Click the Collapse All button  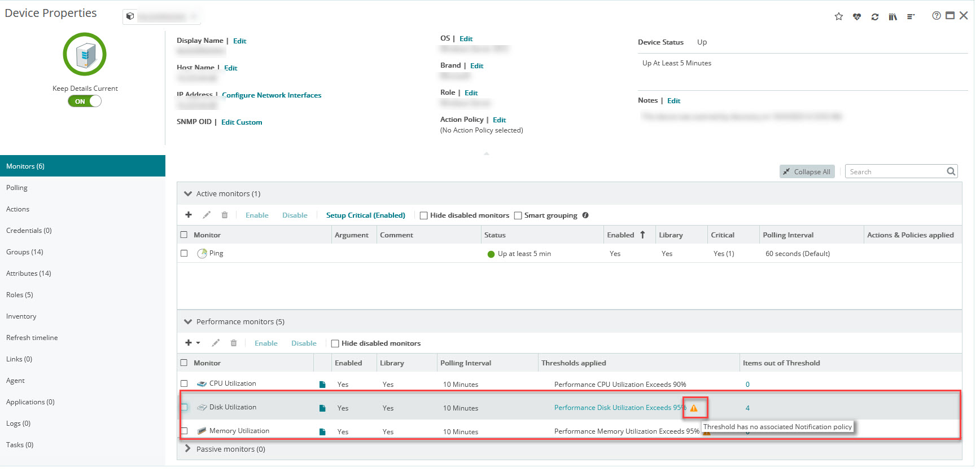point(807,171)
